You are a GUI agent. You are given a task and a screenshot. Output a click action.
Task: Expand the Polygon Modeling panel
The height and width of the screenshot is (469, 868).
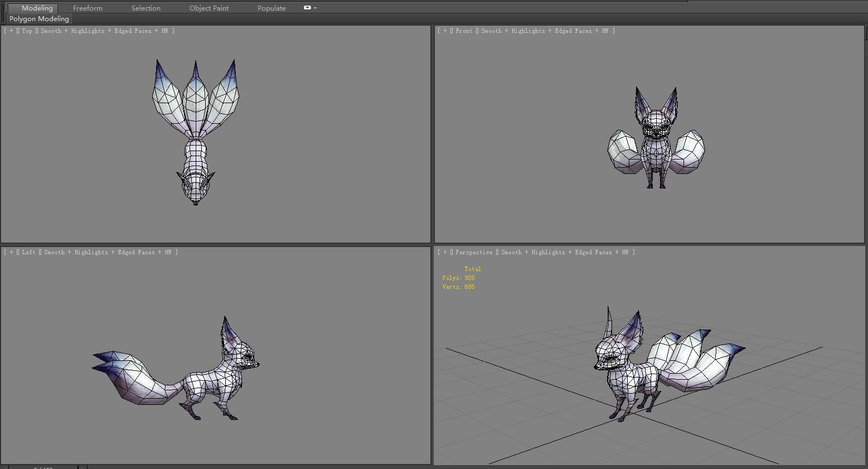click(39, 18)
